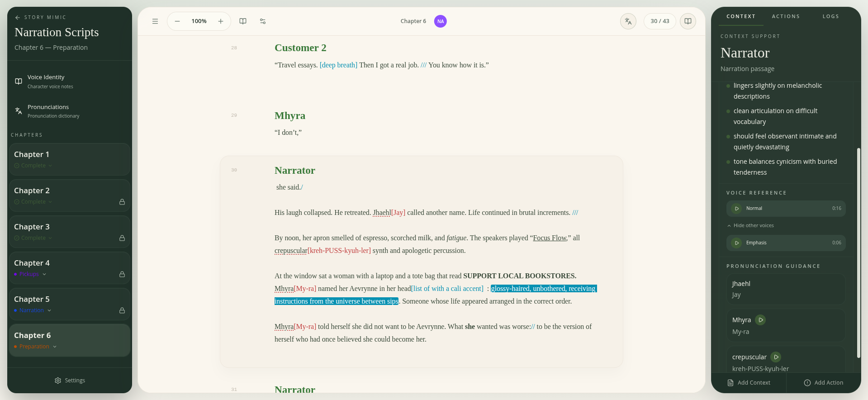Click the [deep breath] tag

point(338,65)
